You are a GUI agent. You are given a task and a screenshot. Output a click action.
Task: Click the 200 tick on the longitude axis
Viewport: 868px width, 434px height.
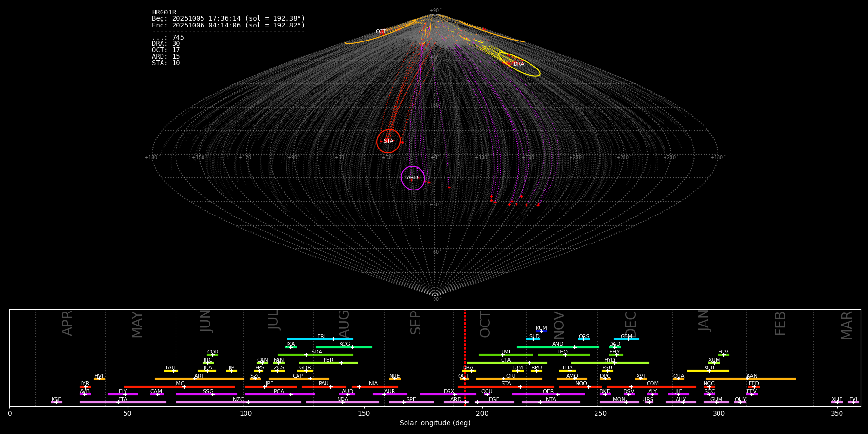click(x=482, y=414)
